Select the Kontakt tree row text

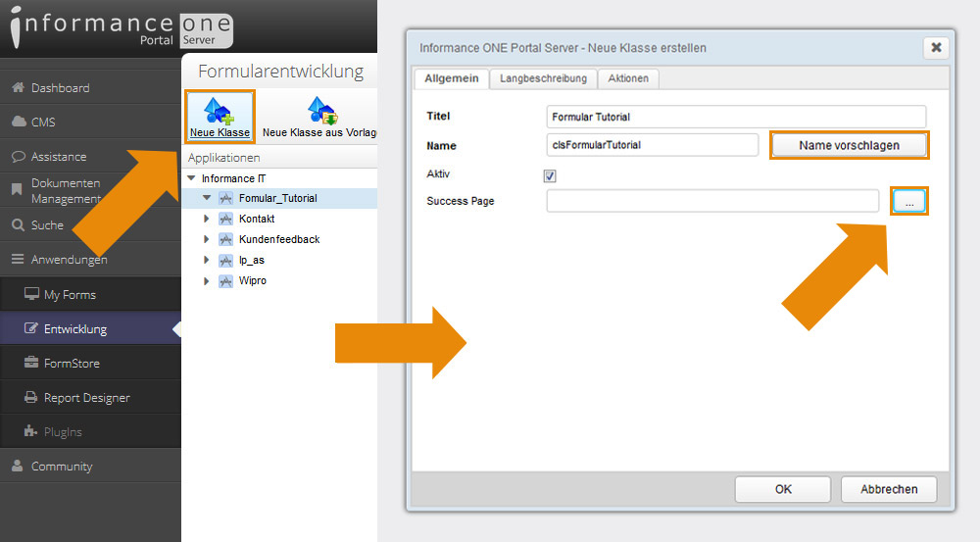point(257,219)
